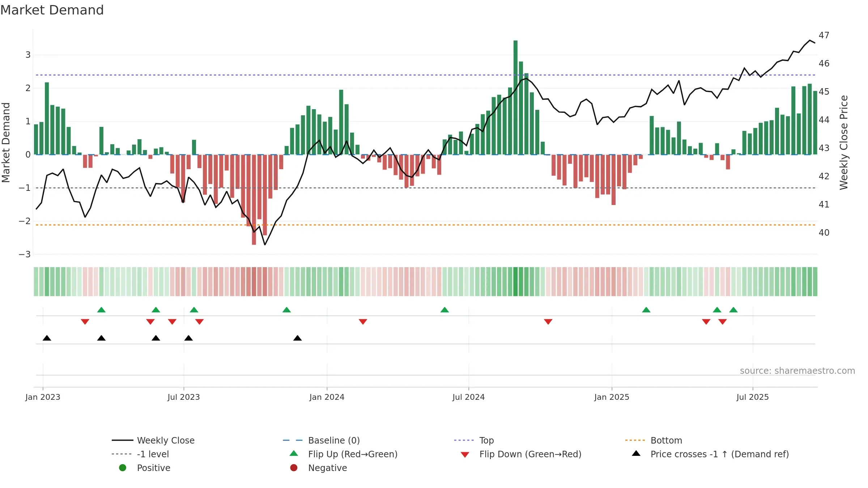The height and width of the screenshot is (488, 868).
Task: Select the black price-cross triangle near November 2023
Action: tap(297, 338)
